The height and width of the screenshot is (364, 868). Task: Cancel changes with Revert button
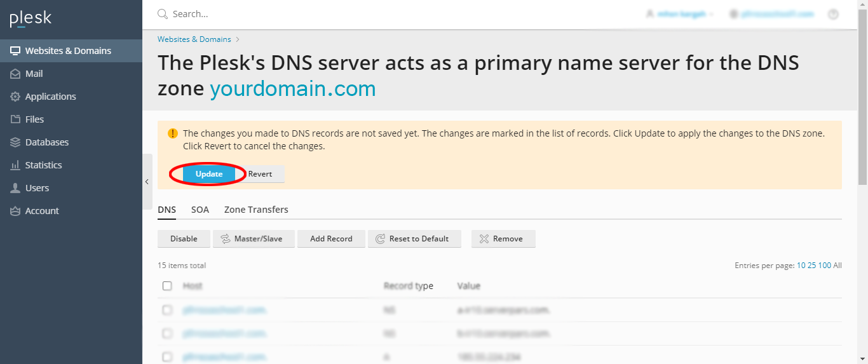261,174
